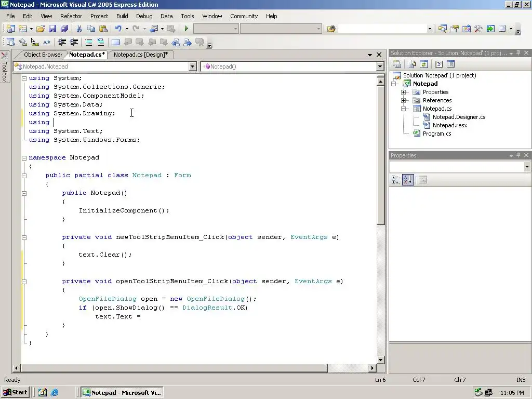Click the Navigate Backward icon
Viewport: 532px width, 399px height.
click(154, 29)
